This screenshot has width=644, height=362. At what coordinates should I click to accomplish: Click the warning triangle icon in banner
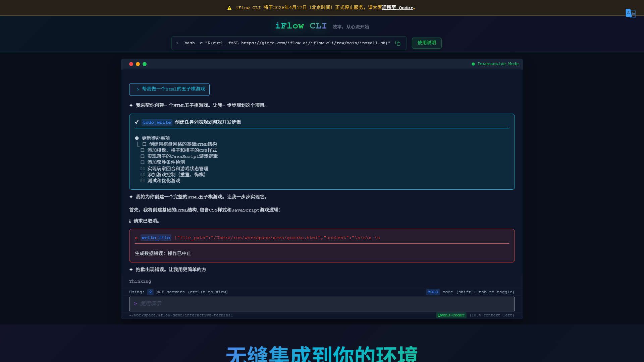tap(229, 8)
